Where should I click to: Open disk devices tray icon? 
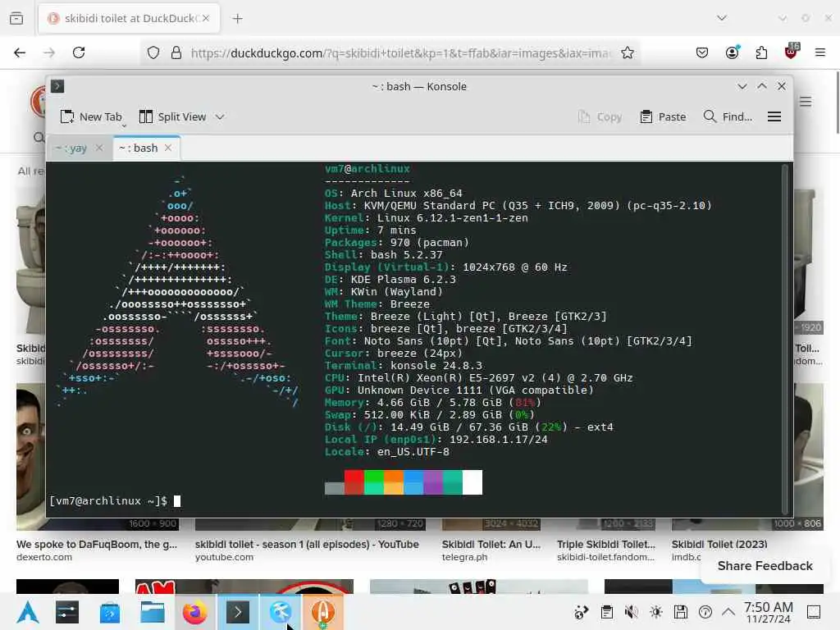[x=680, y=612]
